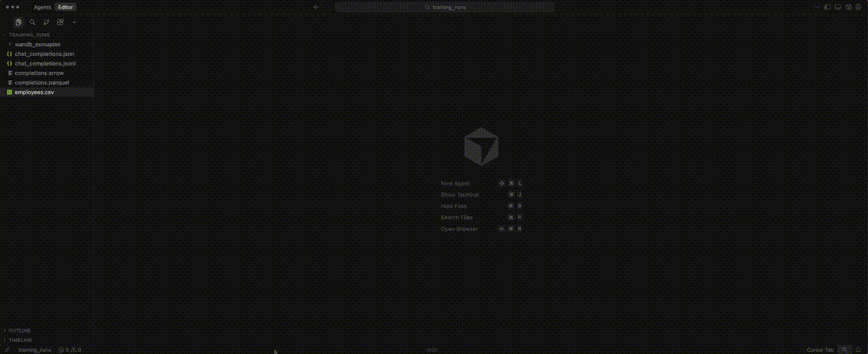The height and width of the screenshot is (354, 868).
Task: Collapse the TRAINING_RUNS folder section
Action: coord(47,35)
